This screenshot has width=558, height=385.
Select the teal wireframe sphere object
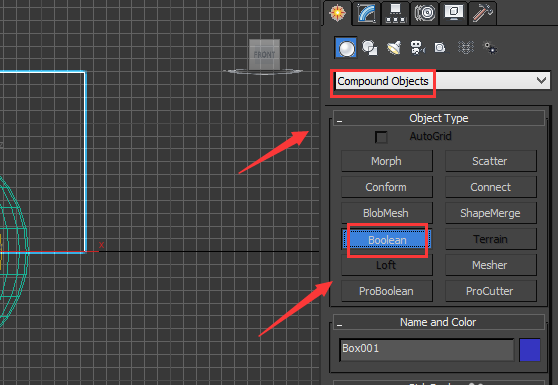tap(14, 251)
